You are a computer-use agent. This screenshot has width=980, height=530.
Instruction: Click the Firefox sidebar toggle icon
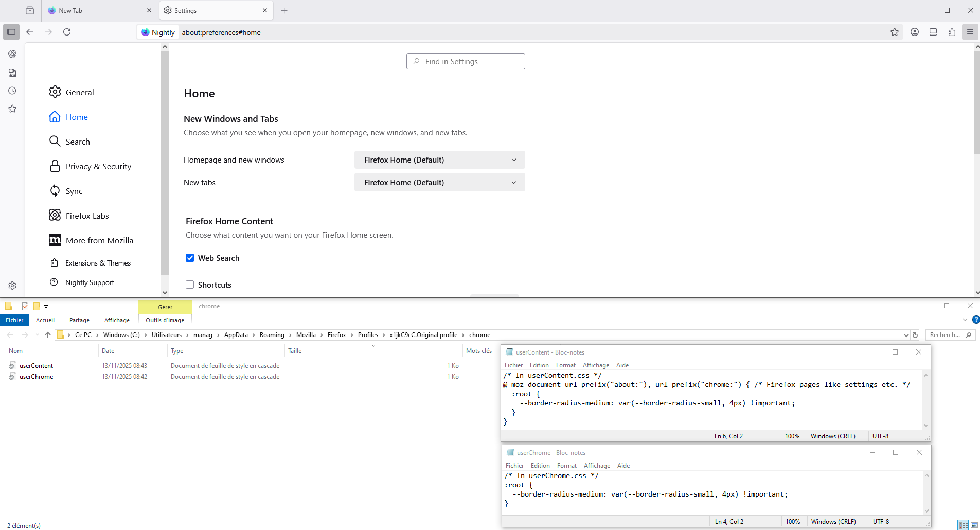11,32
